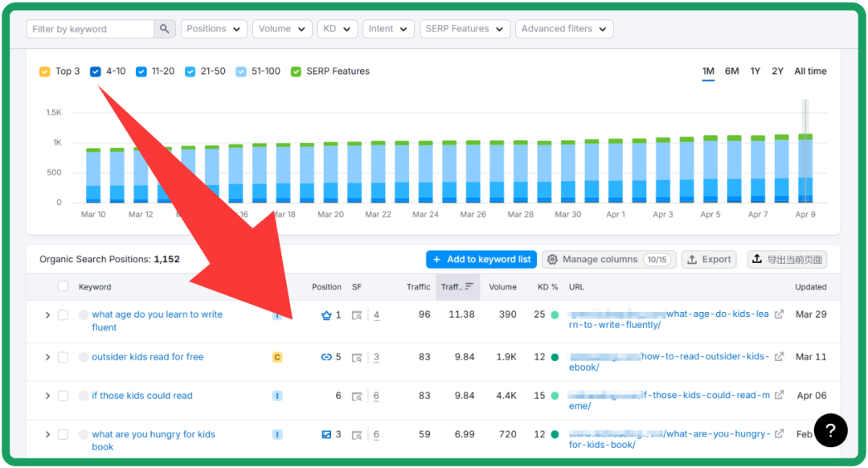Viewport: 868px width, 468px height.
Task: Open external link for how-to-read-outsider-kids URL
Action: (779, 357)
